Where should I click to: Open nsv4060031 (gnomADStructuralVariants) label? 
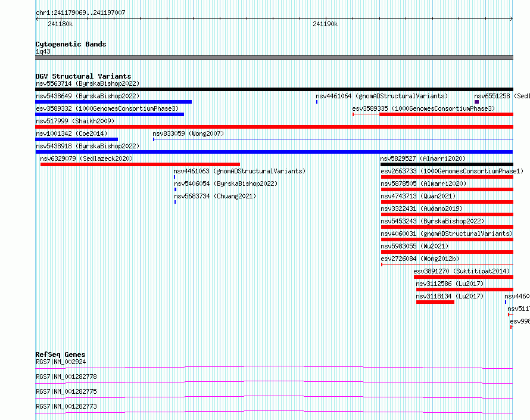pyautogui.click(x=447, y=234)
